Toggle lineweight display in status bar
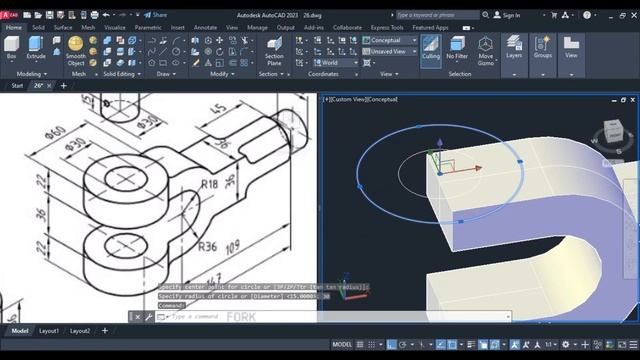The width and height of the screenshot is (640, 360). point(471,345)
